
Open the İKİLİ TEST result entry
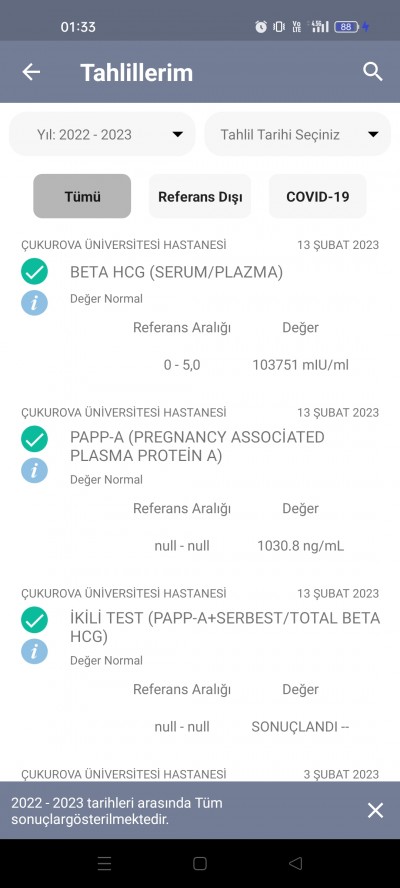pyautogui.click(x=225, y=627)
